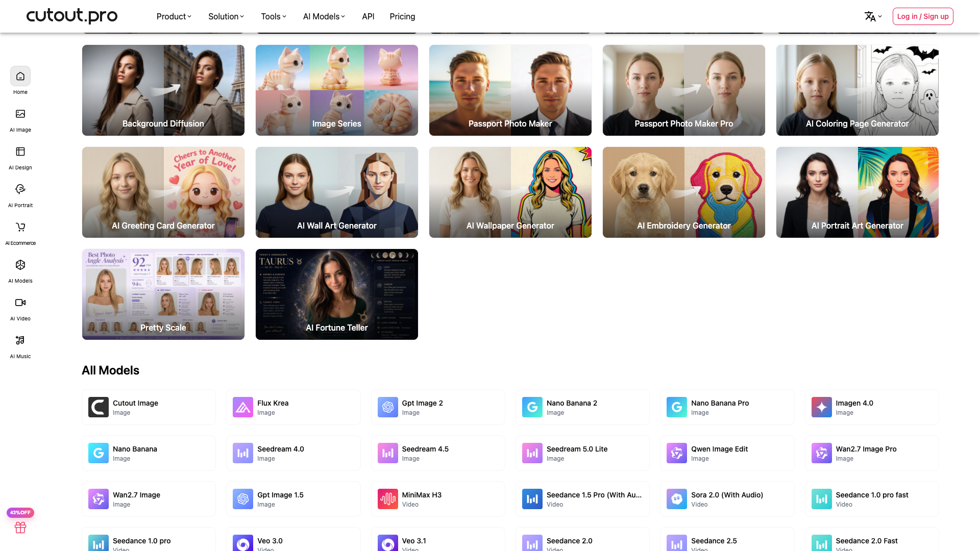Click the Cutout Image model icon

click(99, 407)
